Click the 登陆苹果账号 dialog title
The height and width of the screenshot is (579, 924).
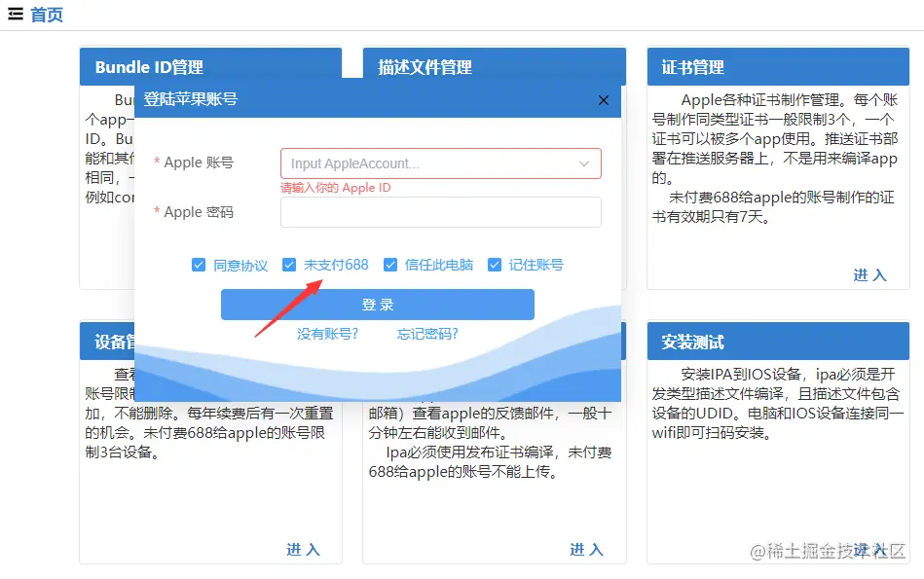coord(190,99)
